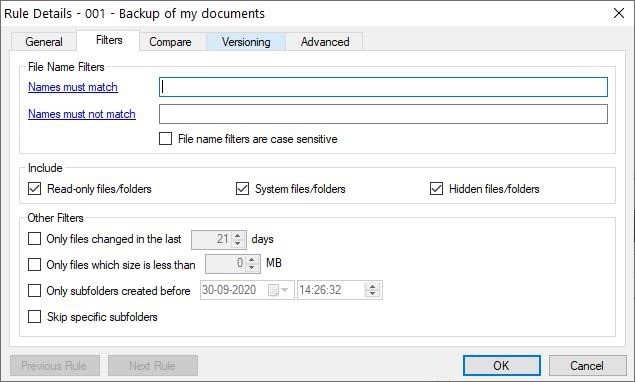Focus the Names must match text field
The image size is (635, 382).
(383, 87)
